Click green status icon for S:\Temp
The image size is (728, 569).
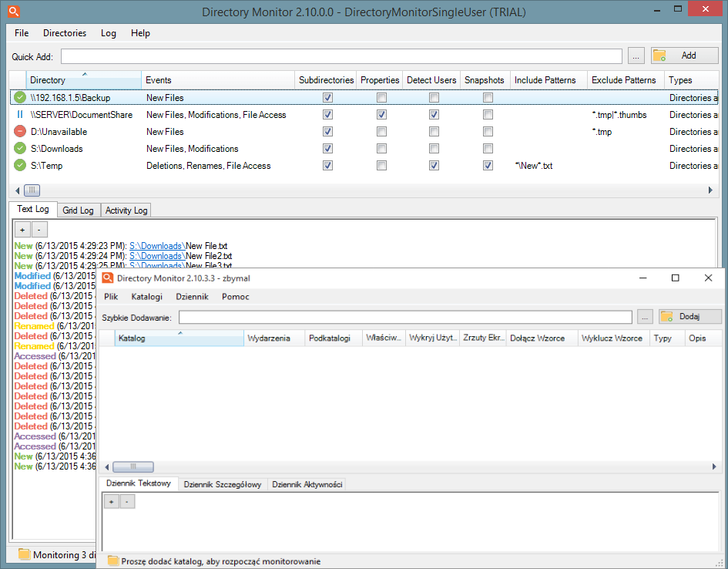click(x=19, y=165)
